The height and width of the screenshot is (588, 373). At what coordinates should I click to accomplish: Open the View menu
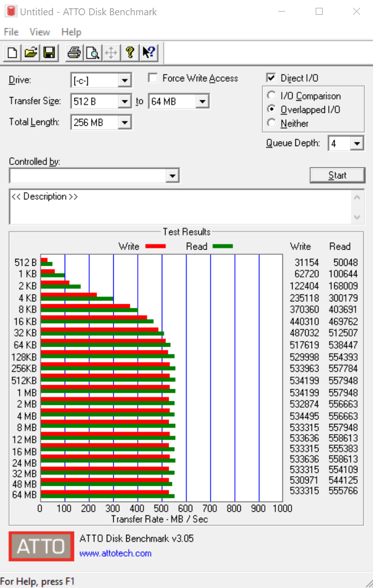(x=40, y=32)
